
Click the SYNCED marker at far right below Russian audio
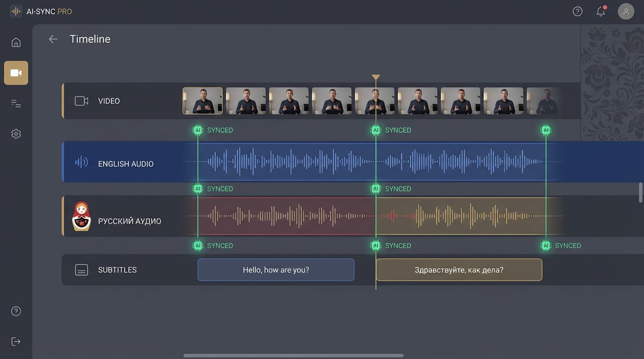(561, 245)
